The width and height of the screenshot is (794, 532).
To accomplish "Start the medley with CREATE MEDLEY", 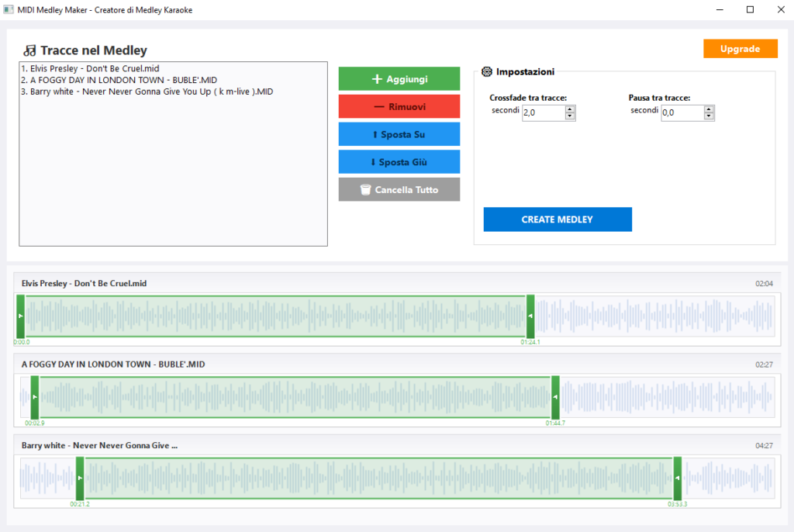I will pyautogui.click(x=557, y=219).
